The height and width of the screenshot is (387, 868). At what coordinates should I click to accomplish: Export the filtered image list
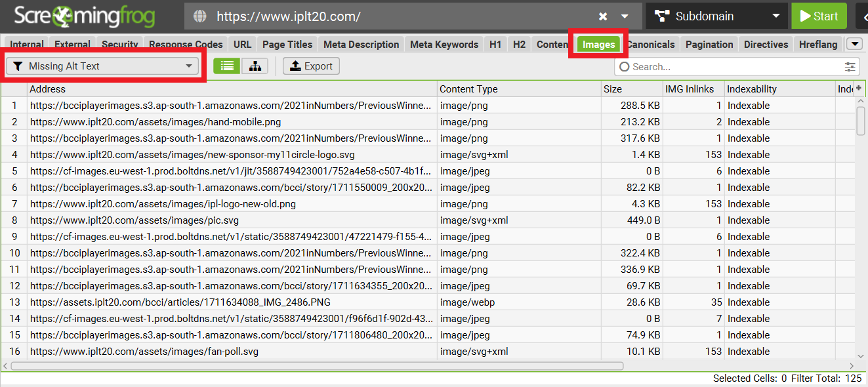tap(312, 66)
